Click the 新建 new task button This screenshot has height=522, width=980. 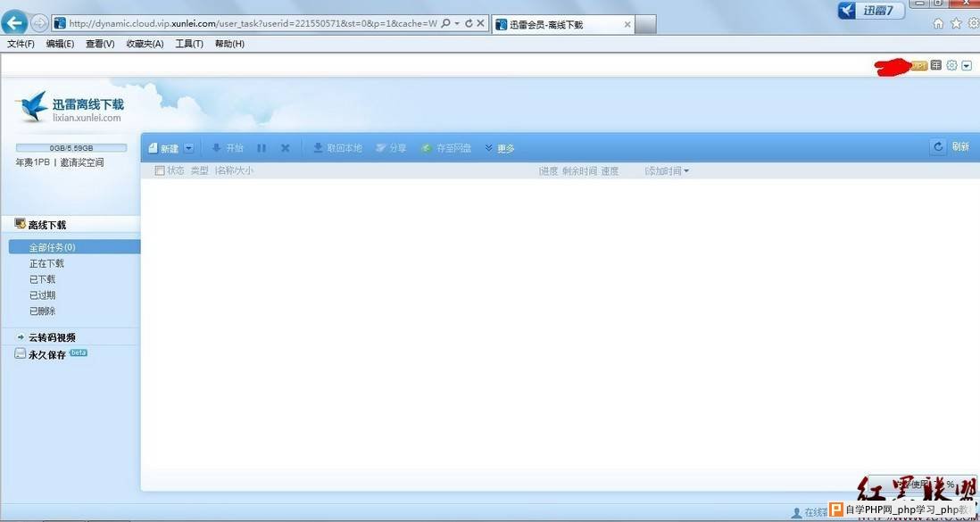pyautogui.click(x=163, y=148)
